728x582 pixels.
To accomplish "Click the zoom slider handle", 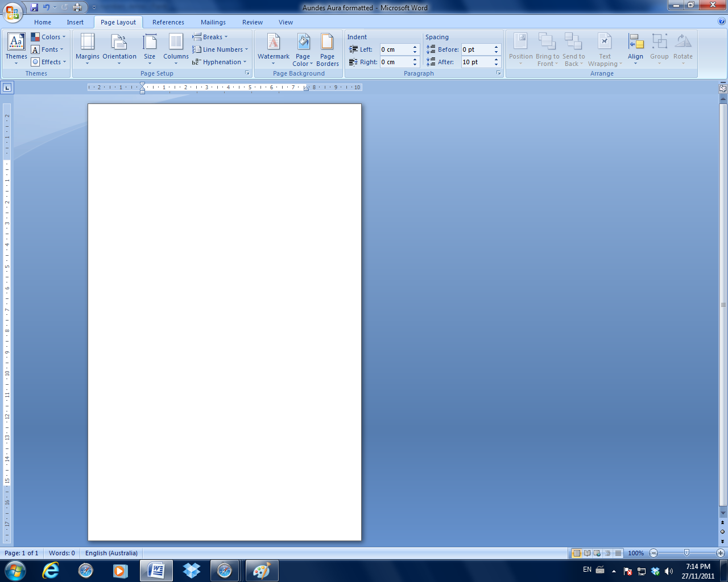I will point(686,553).
